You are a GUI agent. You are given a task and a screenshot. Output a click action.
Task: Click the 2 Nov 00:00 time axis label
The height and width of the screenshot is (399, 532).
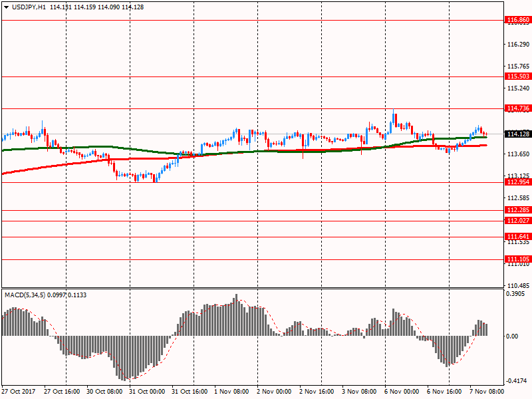274,392
